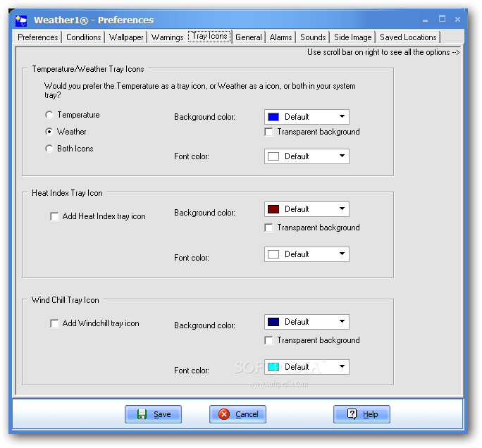Maximize the Preferences window
This screenshot has width=482, height=448.
tap(442, 19)
